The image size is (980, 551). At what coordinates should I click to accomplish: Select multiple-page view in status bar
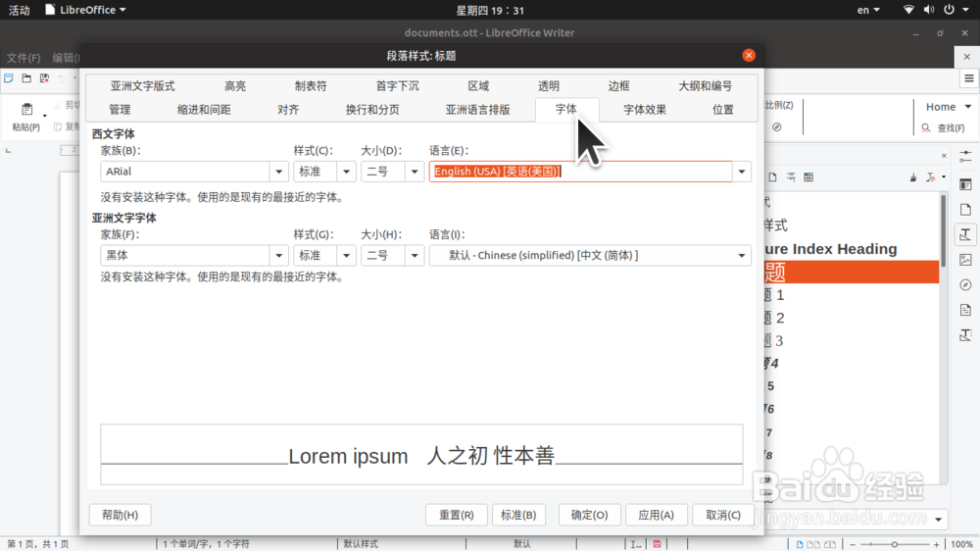[813, 544]
